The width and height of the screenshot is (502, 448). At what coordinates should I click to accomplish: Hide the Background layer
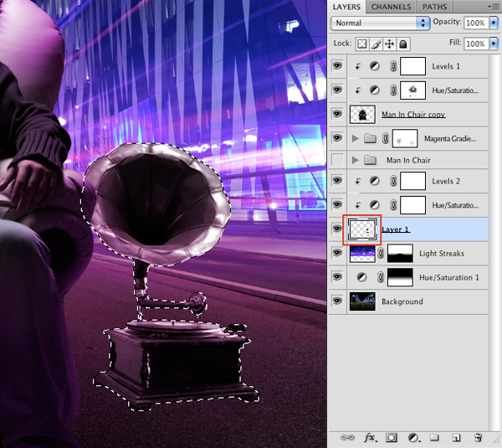click(337, 301)
